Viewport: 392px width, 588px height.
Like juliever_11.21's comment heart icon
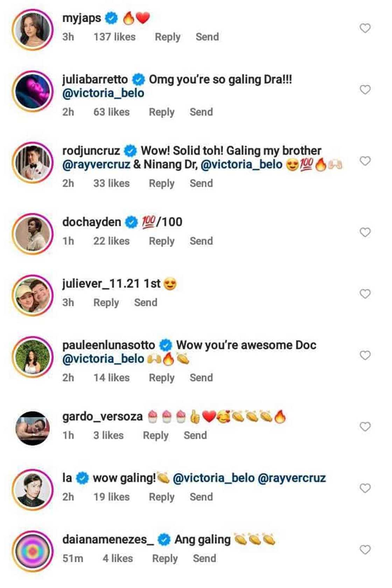click(365, 294)
